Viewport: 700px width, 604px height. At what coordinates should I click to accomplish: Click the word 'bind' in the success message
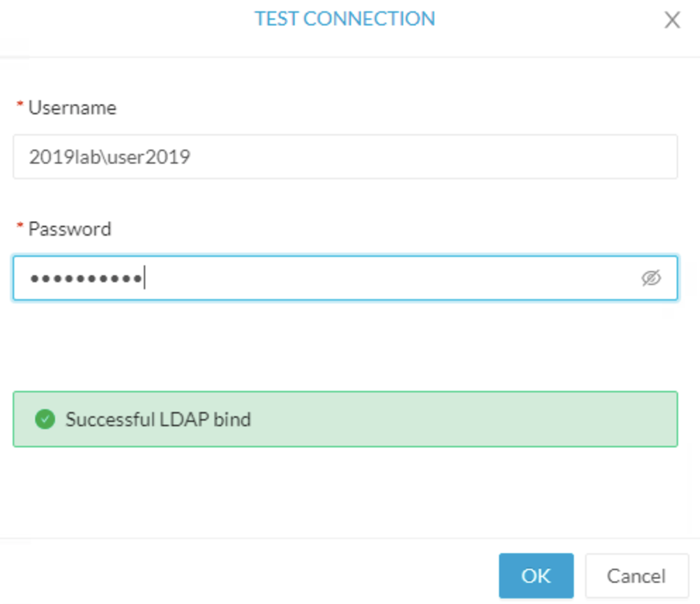[232, 419]
